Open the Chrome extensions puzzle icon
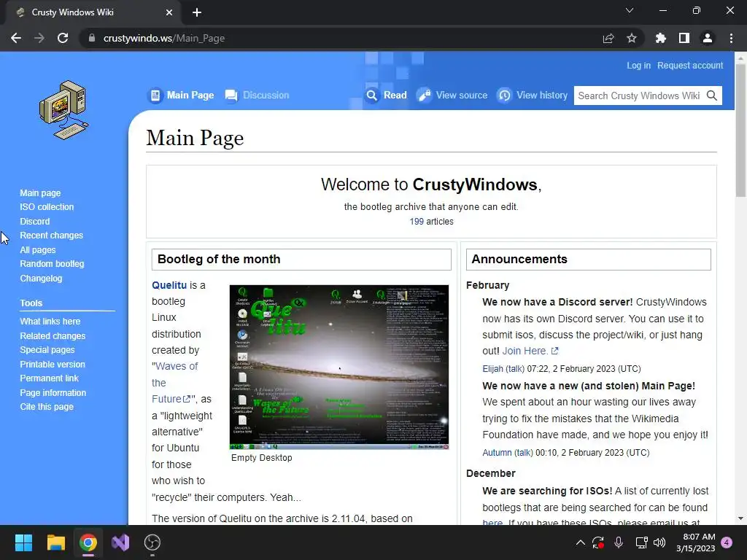Image resolution: width=747 pixels, height=560 pixels. pyautogui.click(x=661, y=38)
